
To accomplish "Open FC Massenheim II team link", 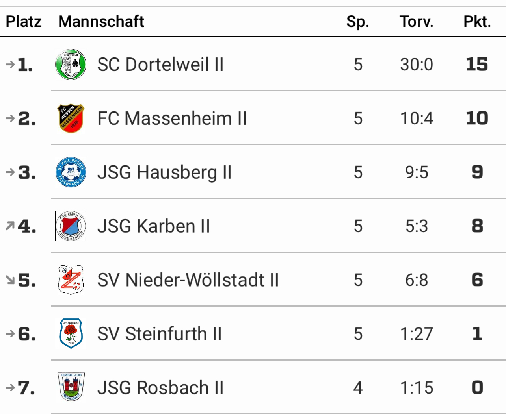I will coord(172,118).
